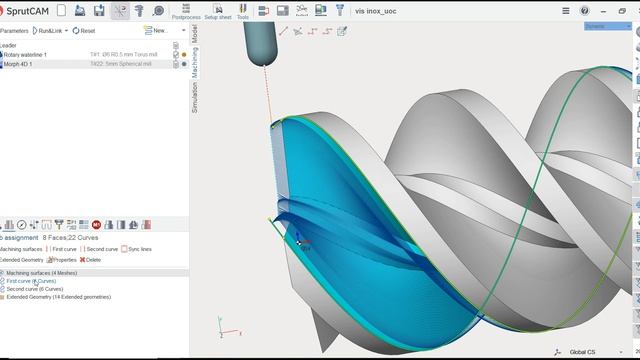
Task: Click the Run&Link button
Action: pyautogui.click(x=47, y=31)
